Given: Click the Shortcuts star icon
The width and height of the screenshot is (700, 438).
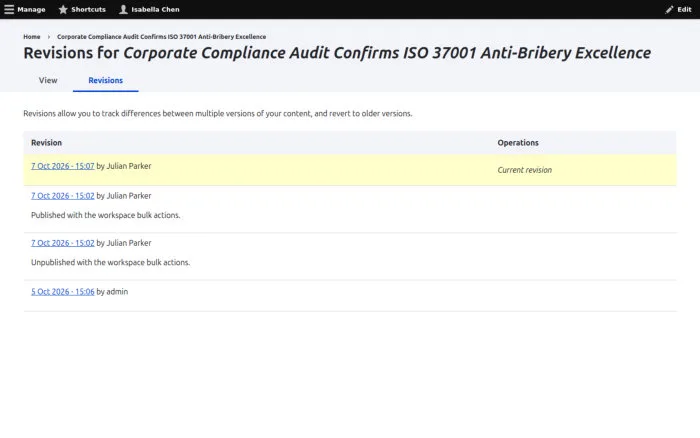Looking at the screenshot, I should [63, 9].
